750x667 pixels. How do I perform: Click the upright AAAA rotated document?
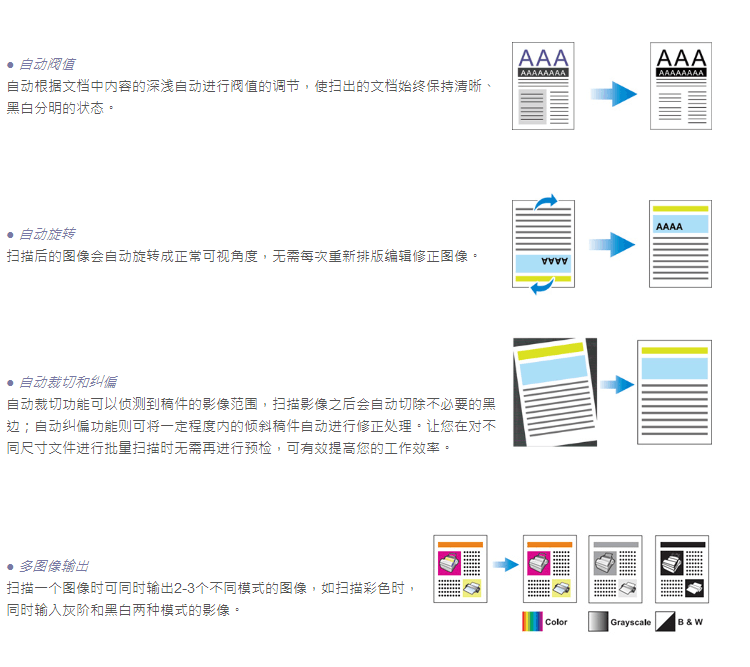(680, 244)
